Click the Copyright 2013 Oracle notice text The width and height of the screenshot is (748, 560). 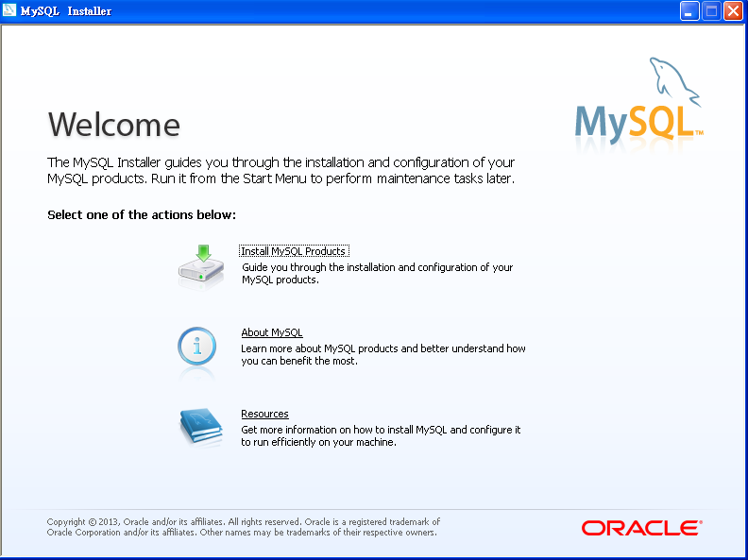[x=244, y=527]
